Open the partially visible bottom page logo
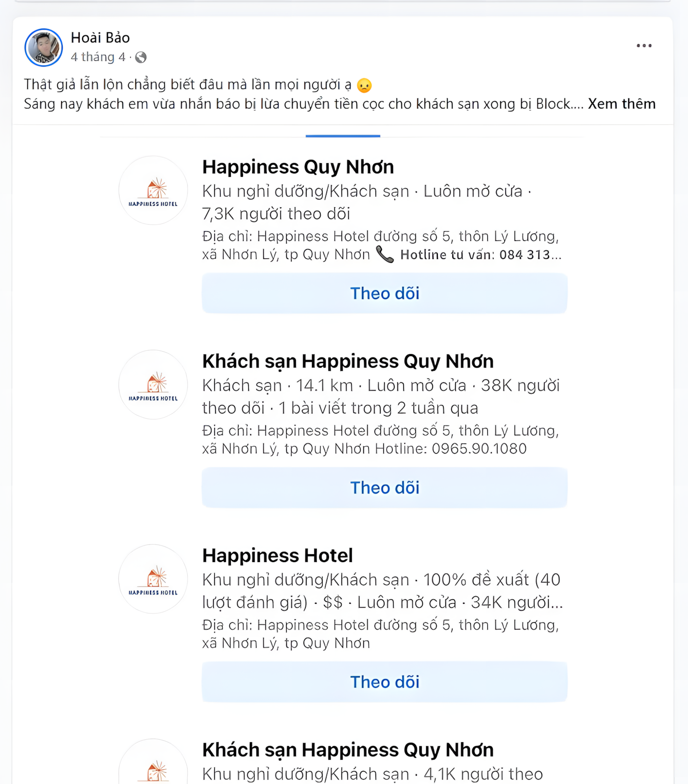This screenshot has width=688, height=784. (153, 763)
